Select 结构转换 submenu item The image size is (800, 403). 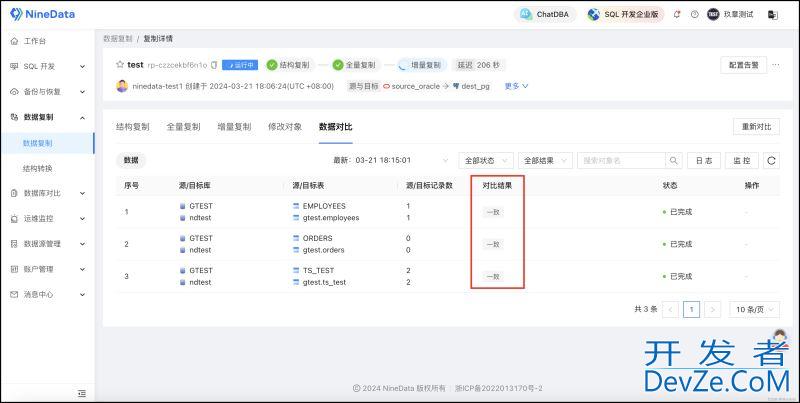click(x=38, y=168)
